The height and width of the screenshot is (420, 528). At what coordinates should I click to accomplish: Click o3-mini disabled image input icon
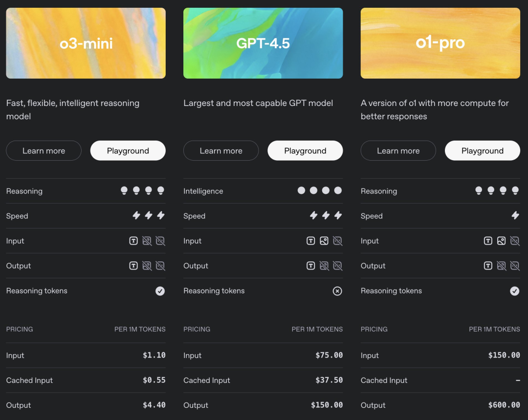coord(147,241)
